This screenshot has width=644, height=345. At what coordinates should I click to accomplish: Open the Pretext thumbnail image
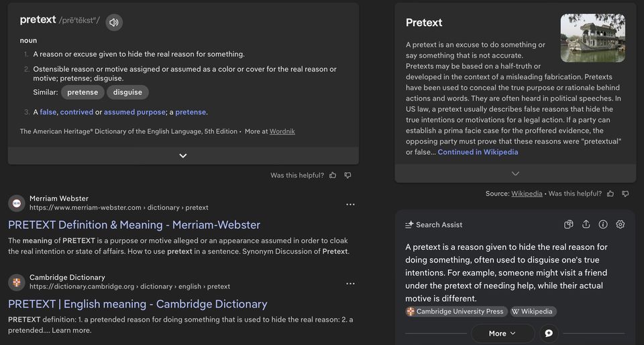(592, 38)
